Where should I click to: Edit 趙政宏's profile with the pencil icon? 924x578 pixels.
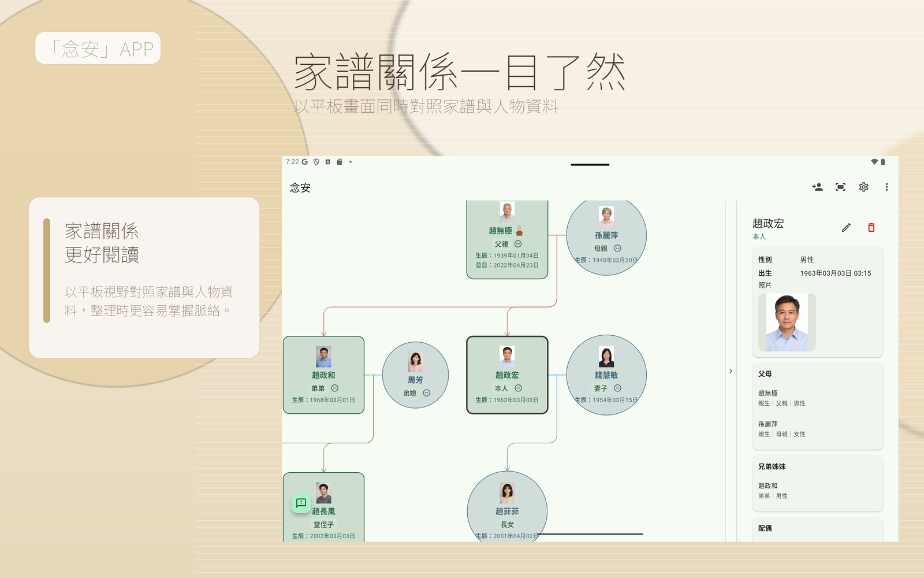[x=846, y=227]
